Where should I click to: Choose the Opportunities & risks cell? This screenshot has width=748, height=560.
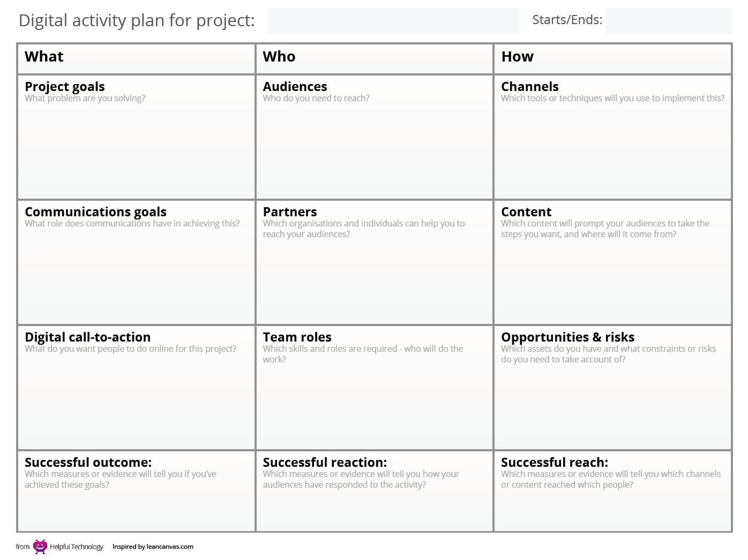[x=612, y=388]
